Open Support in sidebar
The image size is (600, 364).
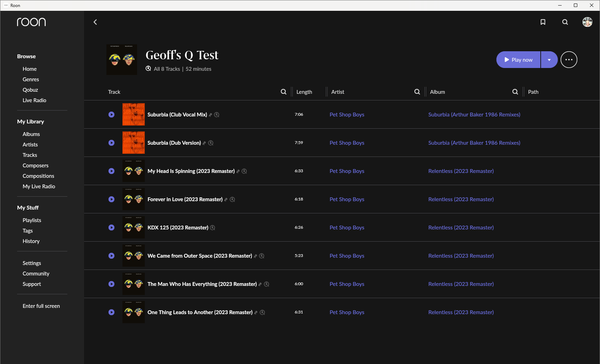click(x=32, y=284)
